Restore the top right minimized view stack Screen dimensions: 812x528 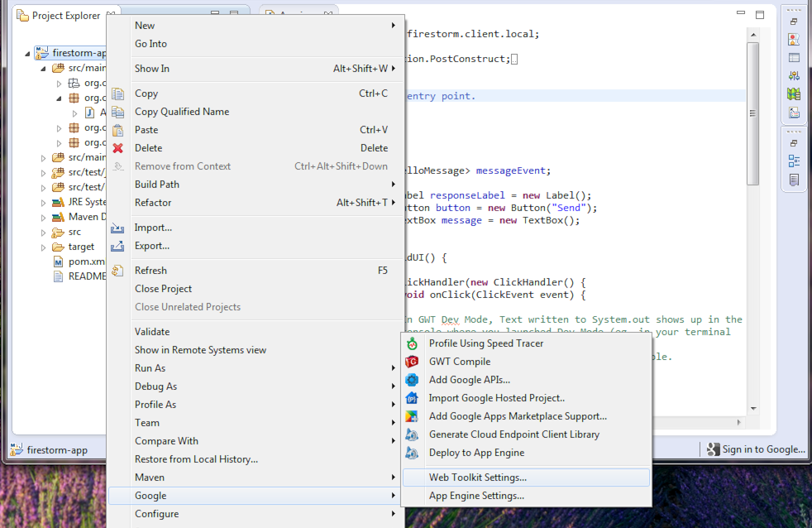coord(793,22)
